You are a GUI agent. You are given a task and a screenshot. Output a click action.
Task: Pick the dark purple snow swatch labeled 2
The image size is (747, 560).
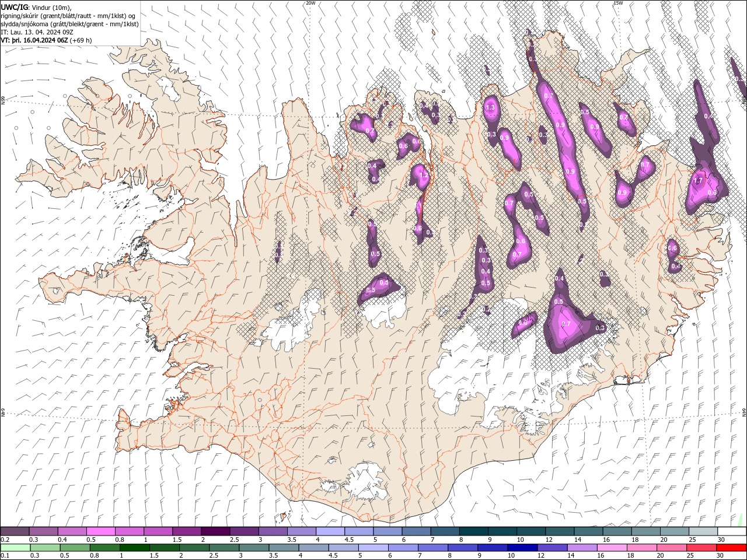click(215, 531)
